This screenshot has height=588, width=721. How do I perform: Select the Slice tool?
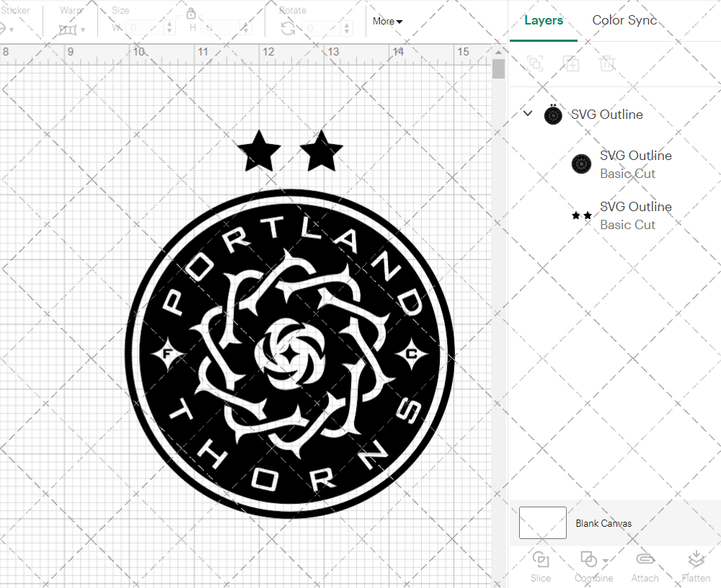pos(541,566)
